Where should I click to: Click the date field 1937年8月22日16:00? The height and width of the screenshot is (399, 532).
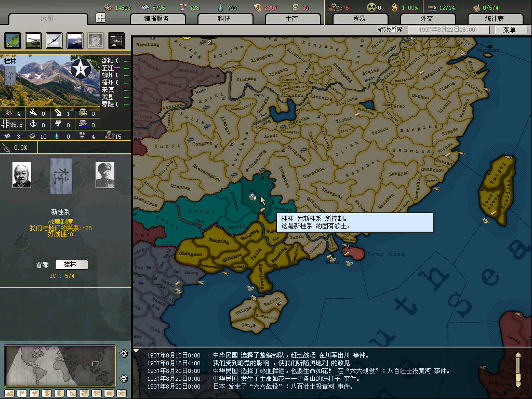click(448, 30)
